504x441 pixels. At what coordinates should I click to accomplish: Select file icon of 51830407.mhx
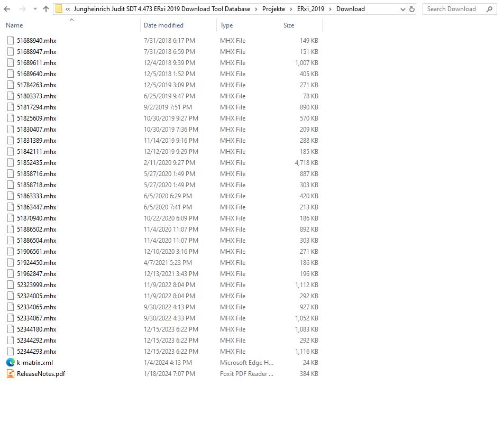coord(11,129)
